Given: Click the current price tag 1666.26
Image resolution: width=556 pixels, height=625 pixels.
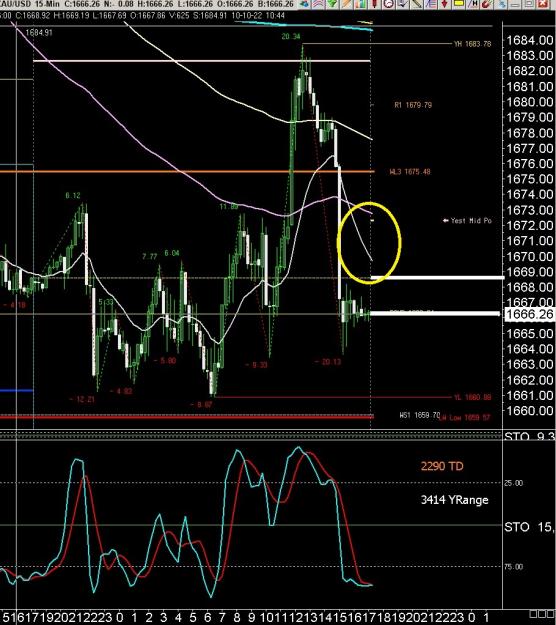Looking at the screenshot, I should coord(530,314).
